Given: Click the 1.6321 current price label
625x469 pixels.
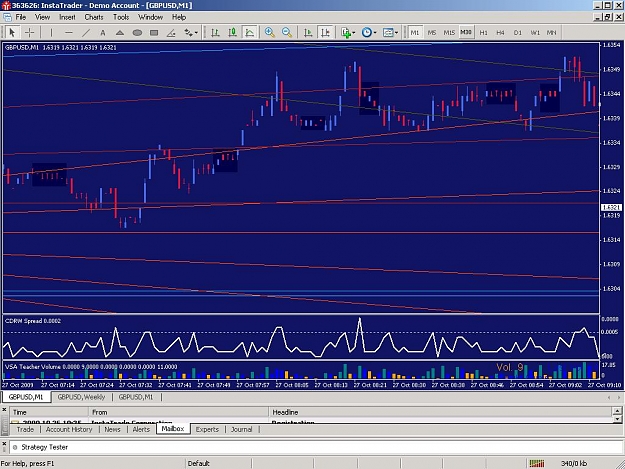Looking at the screenshot, I should coord(611,208).
